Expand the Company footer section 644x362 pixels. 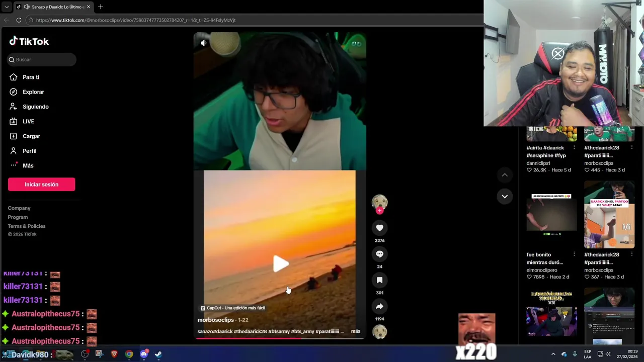(x=19, y=208)
